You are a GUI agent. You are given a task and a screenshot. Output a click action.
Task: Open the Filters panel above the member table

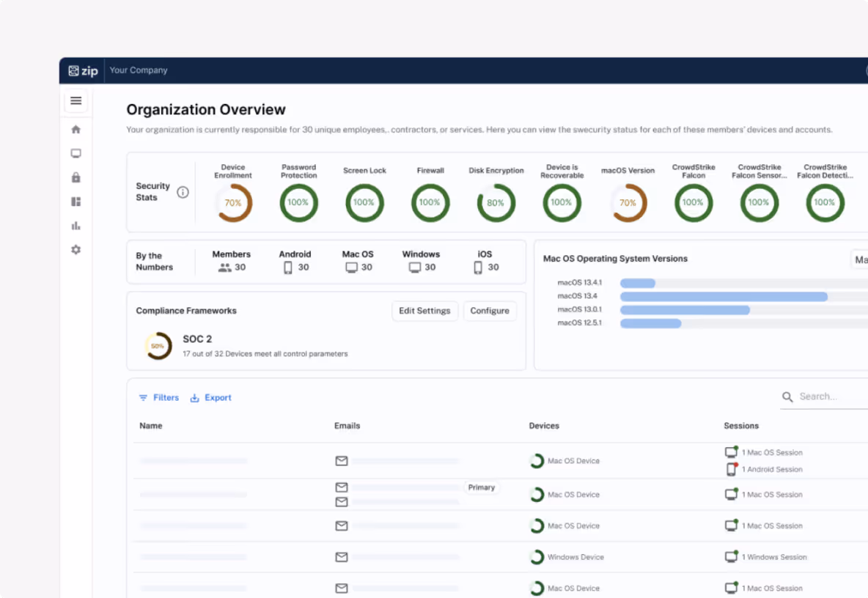pyautogui.click(x=158, y=397)
